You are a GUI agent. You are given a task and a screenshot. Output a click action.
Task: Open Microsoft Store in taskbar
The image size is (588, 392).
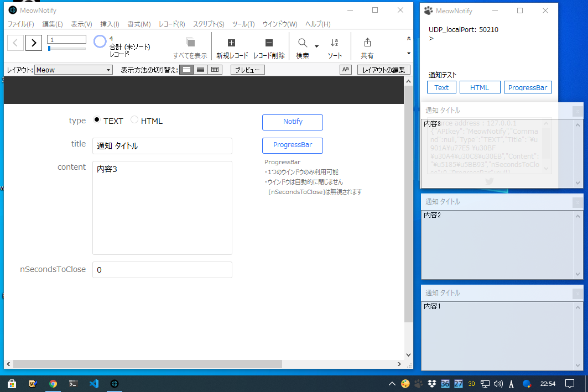coord(12,383)
